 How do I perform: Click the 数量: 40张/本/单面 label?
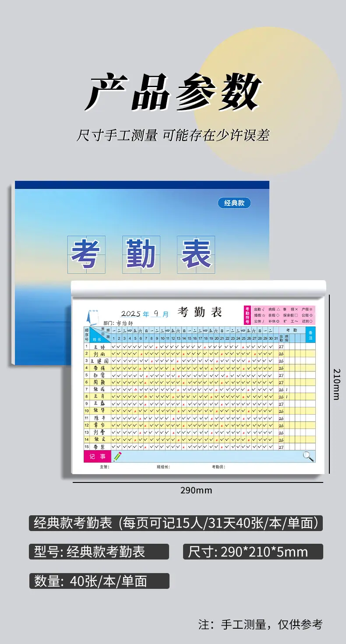click(x=99, y=581)
